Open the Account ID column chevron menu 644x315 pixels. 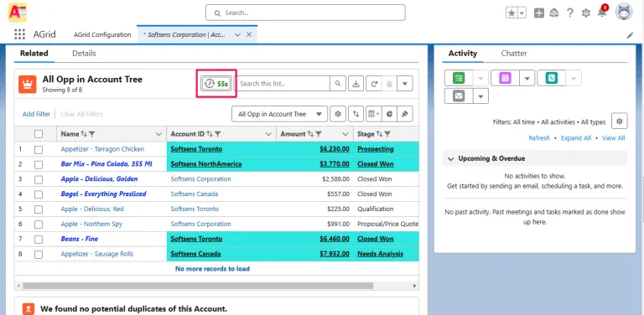point(268,134)
